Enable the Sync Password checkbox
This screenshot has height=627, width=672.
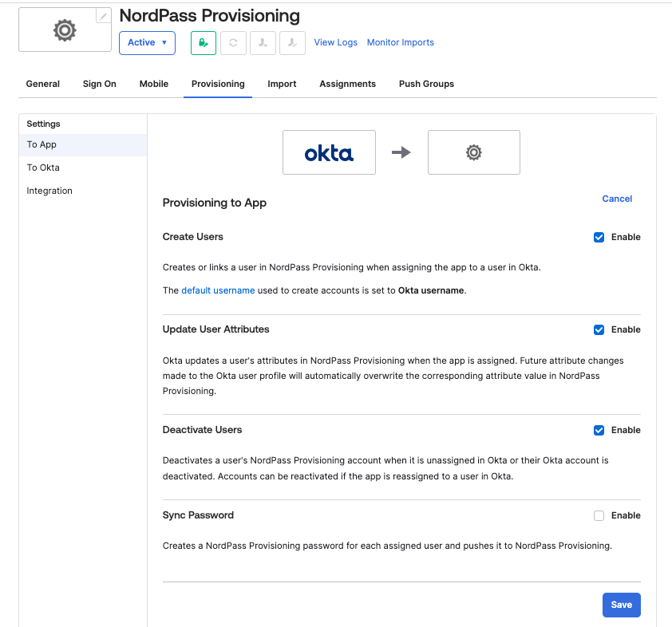(599, 515)
